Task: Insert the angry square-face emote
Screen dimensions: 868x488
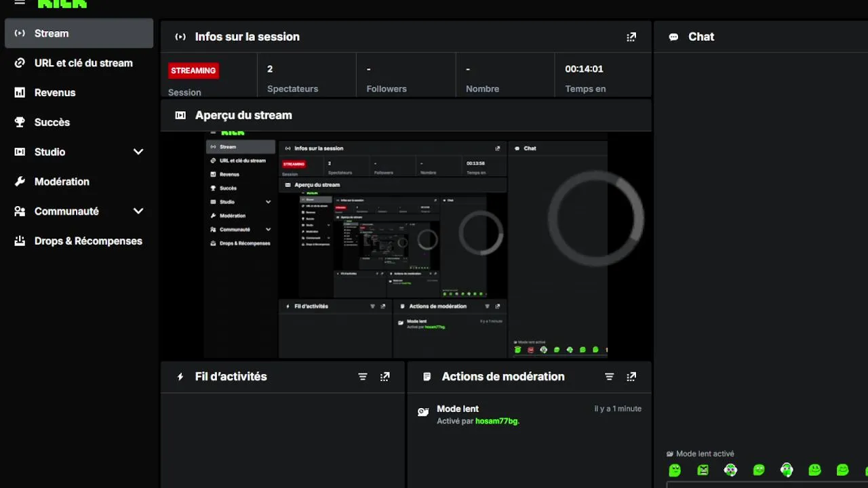Action: tap(703, 470)
